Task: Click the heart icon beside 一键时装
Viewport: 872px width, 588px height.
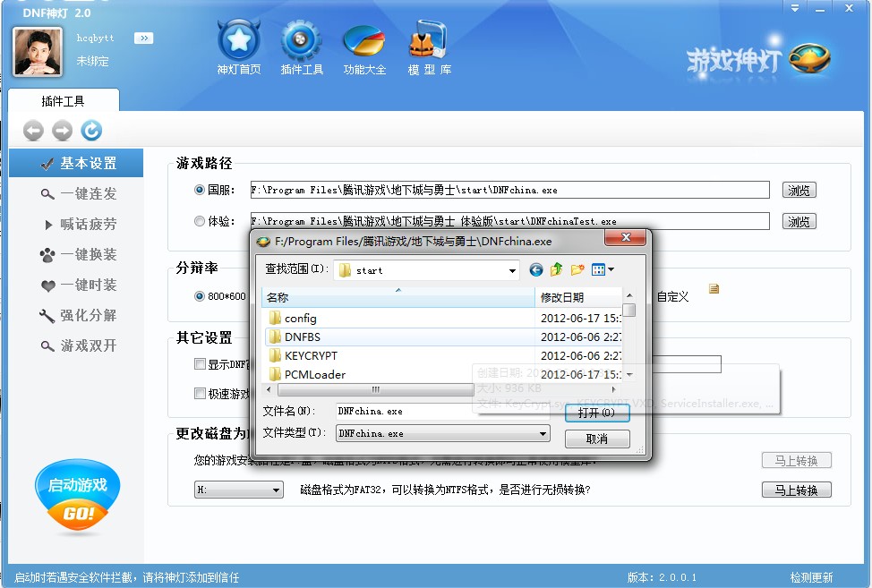Action: tap(47, 285)
